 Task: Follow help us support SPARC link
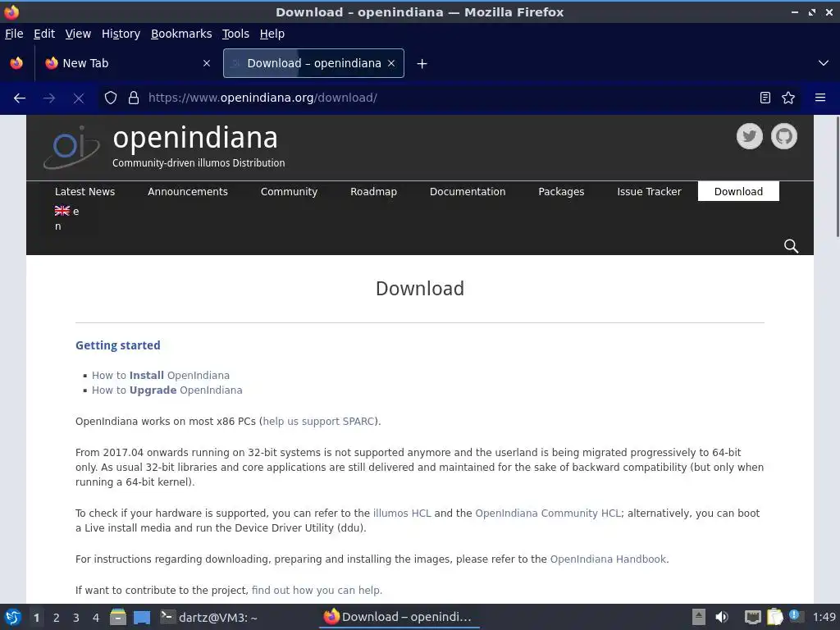pos(319,421)
